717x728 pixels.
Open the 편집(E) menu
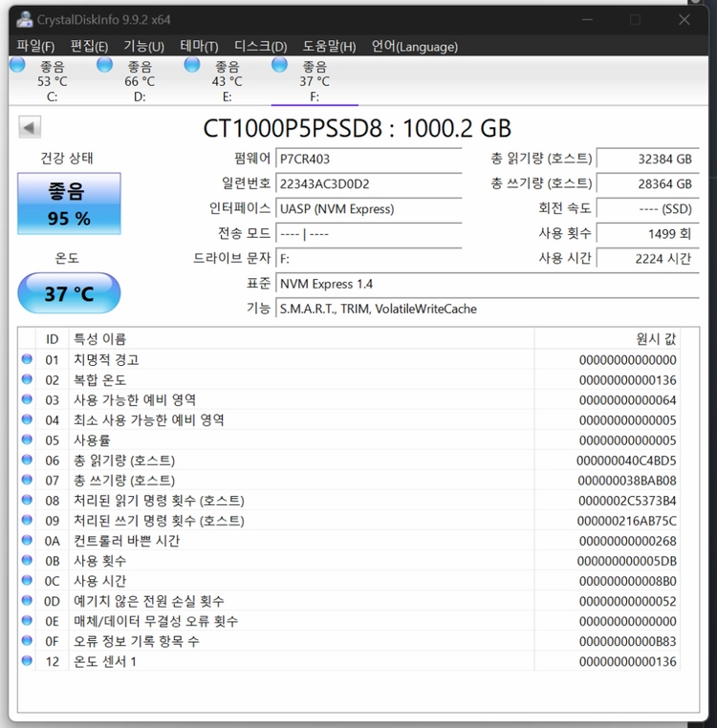tap(89, 47)
